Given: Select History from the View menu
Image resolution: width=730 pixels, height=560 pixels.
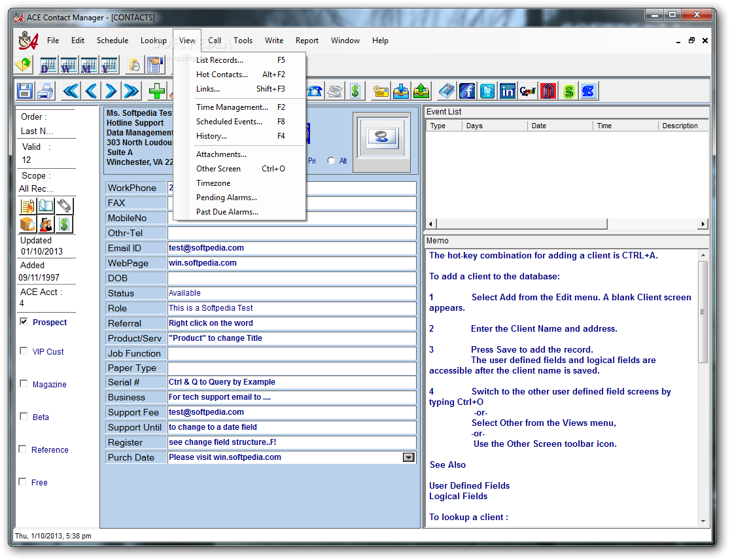Looking at the screenshot, I should [240, 136].
